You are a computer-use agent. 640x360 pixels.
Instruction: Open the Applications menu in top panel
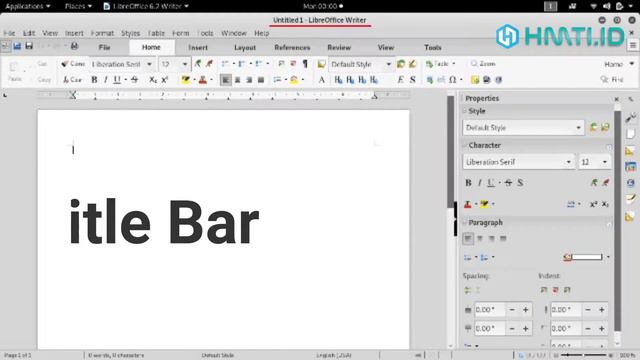27,6
